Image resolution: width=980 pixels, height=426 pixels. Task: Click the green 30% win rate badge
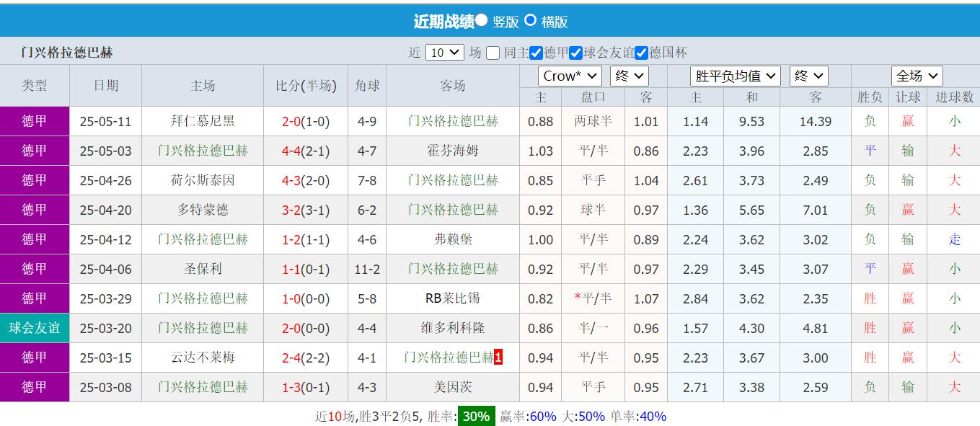point(475,416)
